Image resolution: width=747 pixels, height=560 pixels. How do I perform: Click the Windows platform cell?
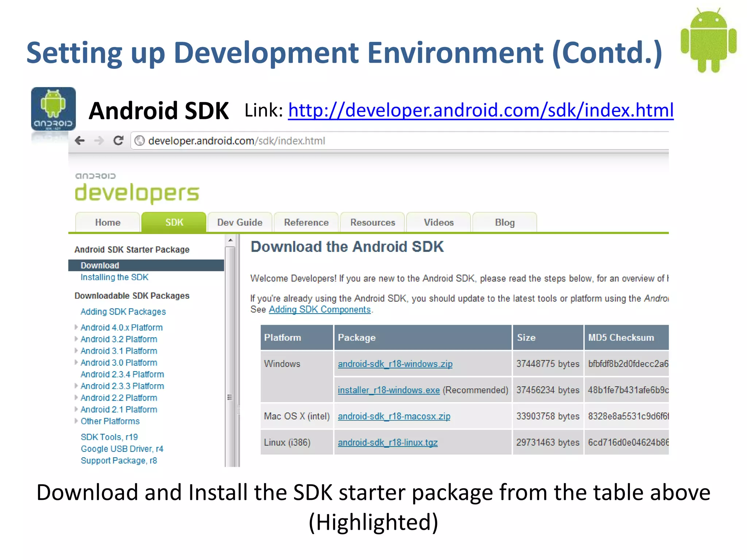coord(297,377)
